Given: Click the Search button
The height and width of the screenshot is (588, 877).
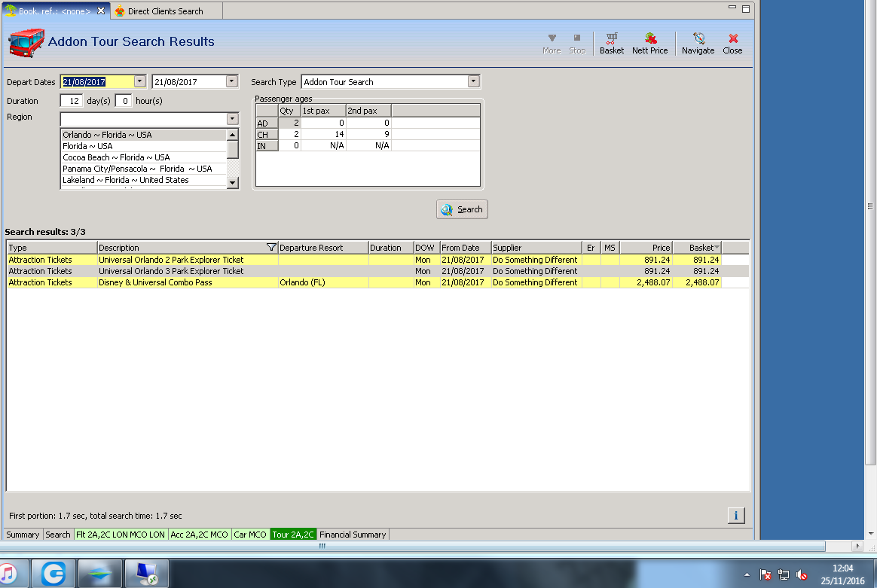Looking at the screenshot, I should pos(462,209).
